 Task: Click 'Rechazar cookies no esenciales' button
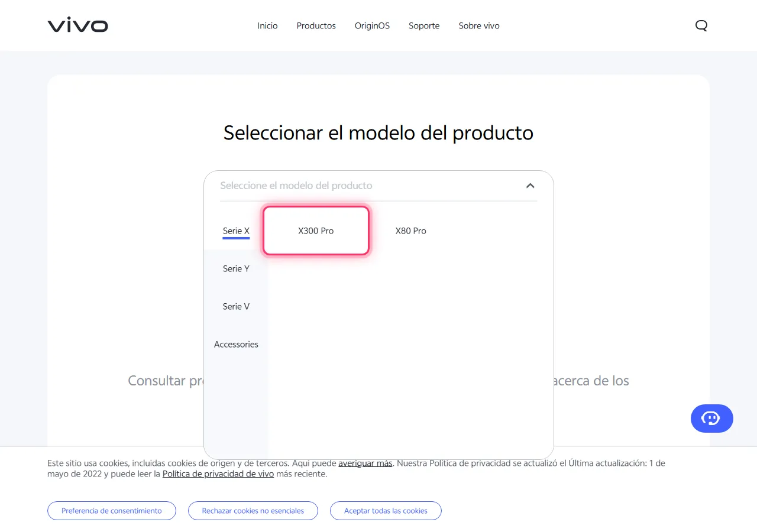click(253, 511)
